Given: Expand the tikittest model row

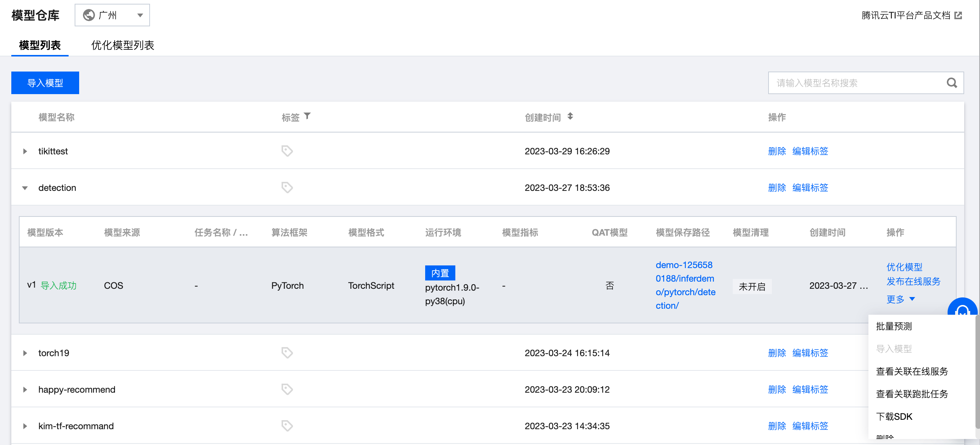Looking at the screenshot, I should click(x=25, y=151).
